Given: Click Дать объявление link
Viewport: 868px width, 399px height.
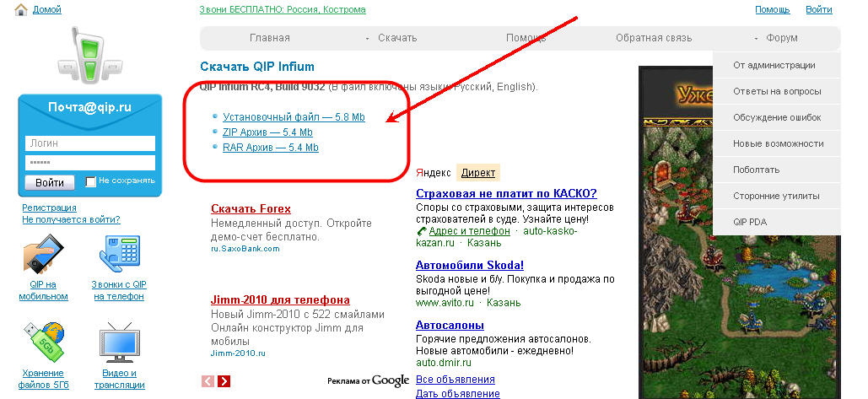Looking at the screenshot, I should (458, 394).
